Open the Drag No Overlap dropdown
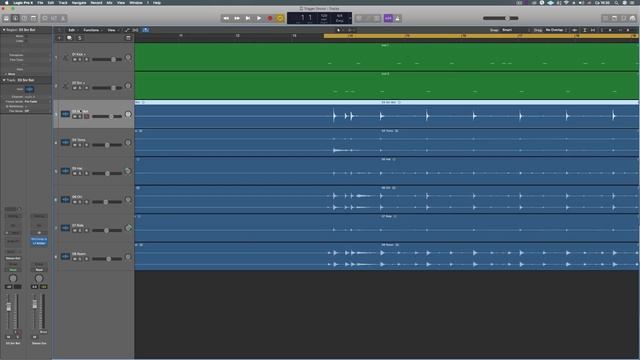The image size is (640, 360). (556, 30)
